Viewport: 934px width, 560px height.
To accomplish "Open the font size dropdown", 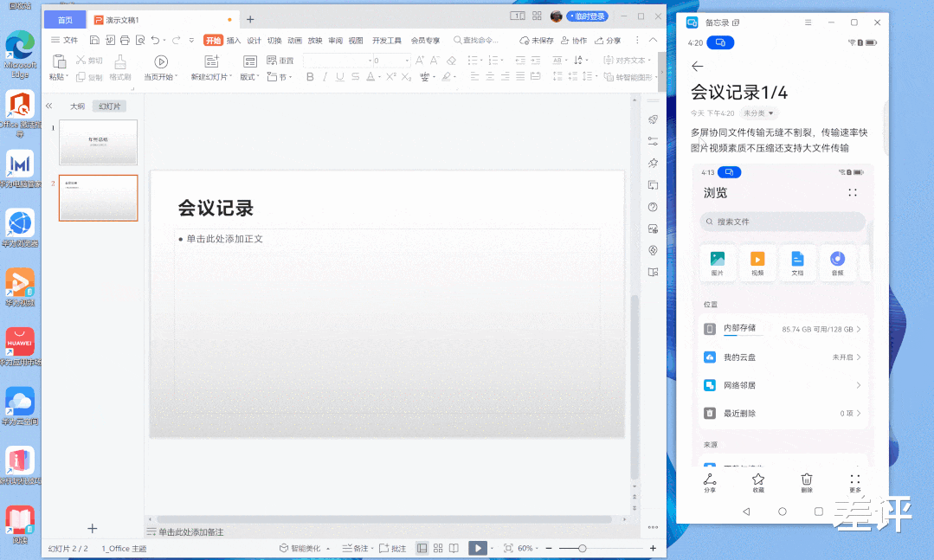I will (x=407, y=60).
